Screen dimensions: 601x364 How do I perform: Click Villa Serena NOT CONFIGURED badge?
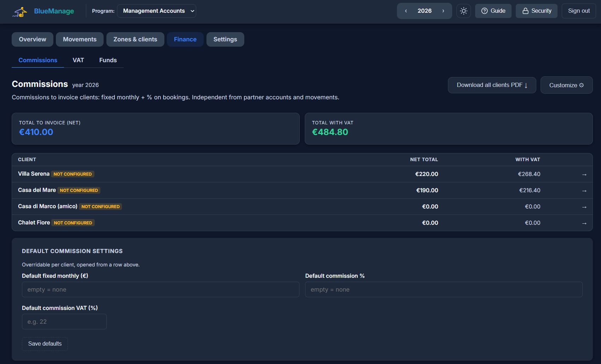72,174
